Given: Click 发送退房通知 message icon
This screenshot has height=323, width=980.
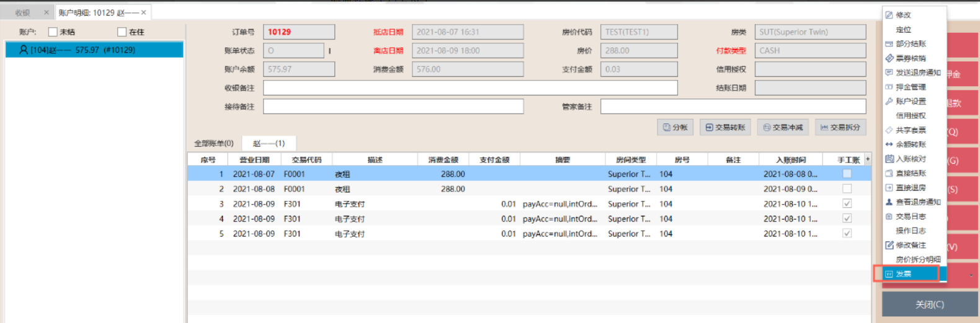Looking at the screenshot, I should click(x=889, y=73).
